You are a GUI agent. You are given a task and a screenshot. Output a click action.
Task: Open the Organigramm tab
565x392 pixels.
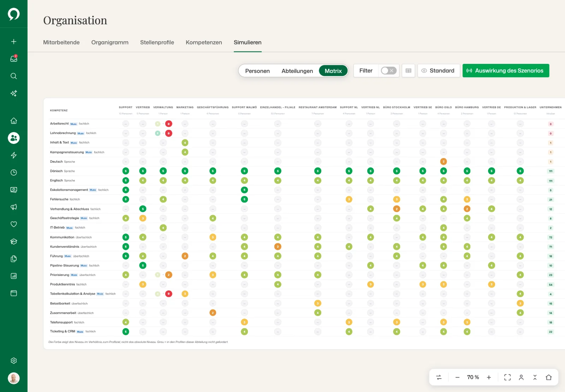(x=110, y=42)
